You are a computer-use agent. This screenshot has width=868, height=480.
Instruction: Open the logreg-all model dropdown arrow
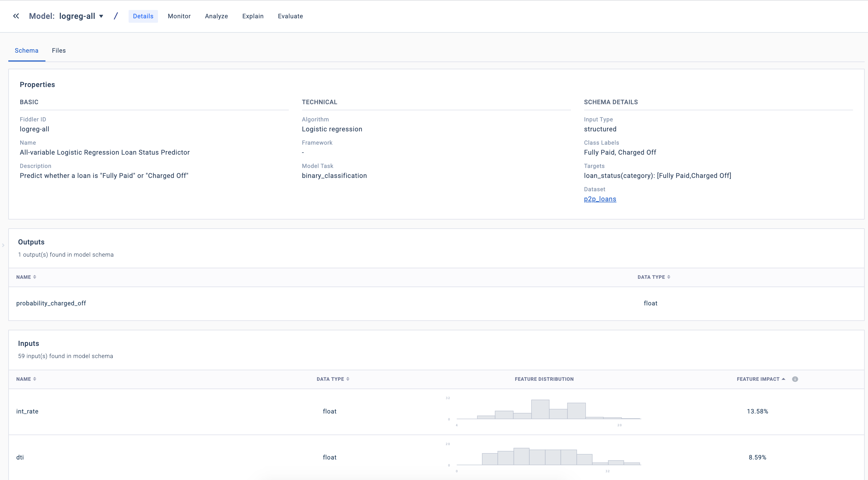(101, 16)
